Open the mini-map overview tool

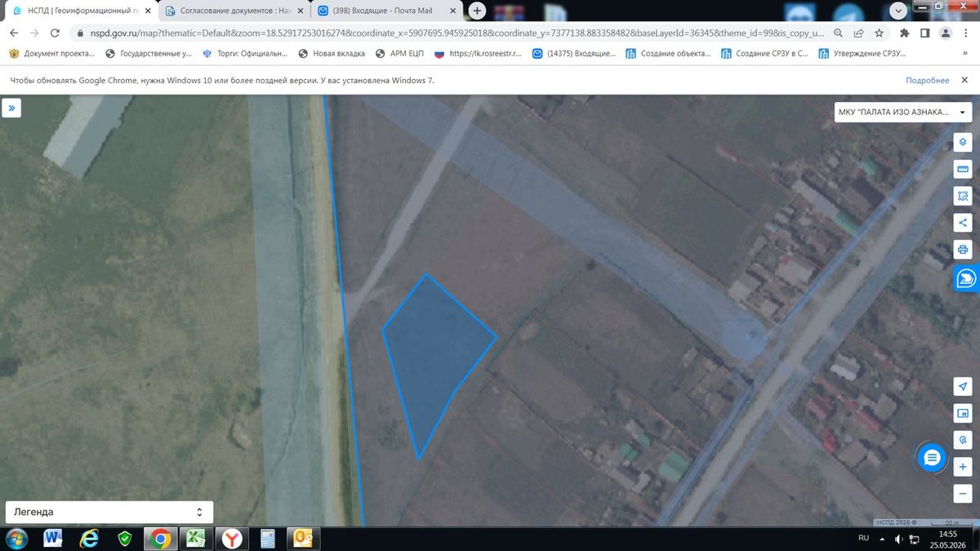coord(963,413)
